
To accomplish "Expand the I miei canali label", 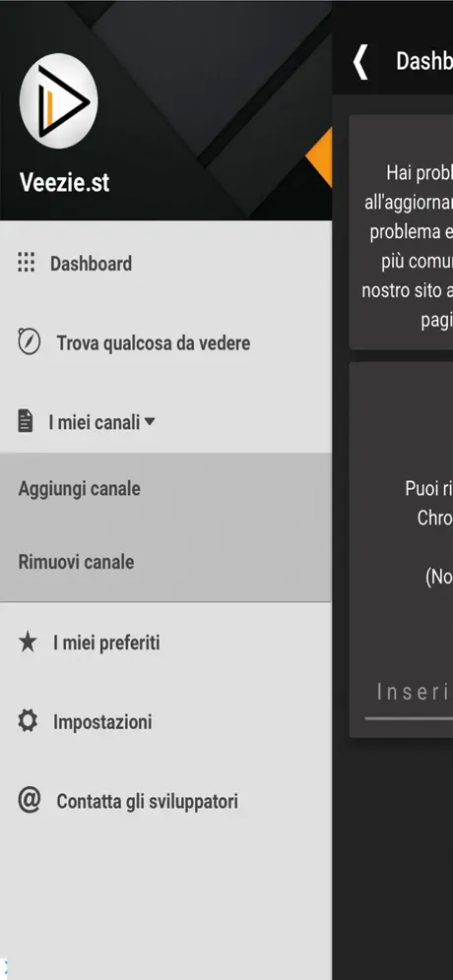I will click(95, 423).
